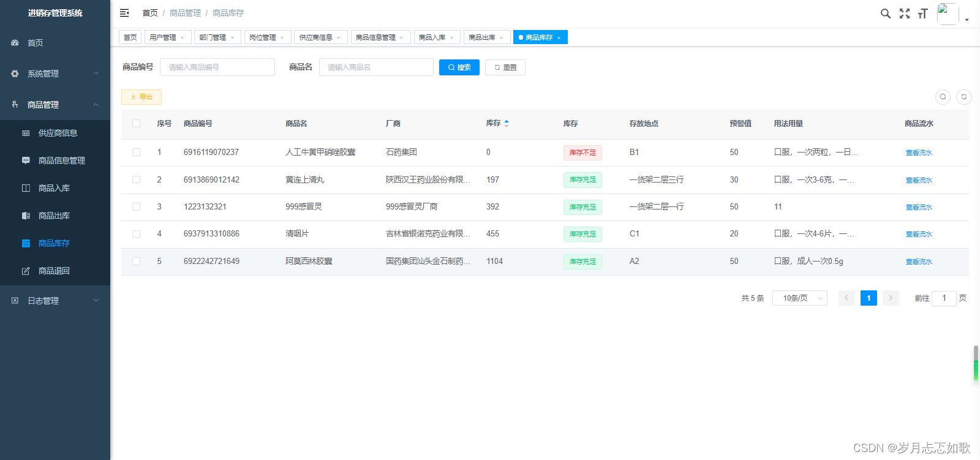Close the 商品信息管理 tab
Image resolution: width=980 pixels, height=460 pixels.
[x=401, y=38]
